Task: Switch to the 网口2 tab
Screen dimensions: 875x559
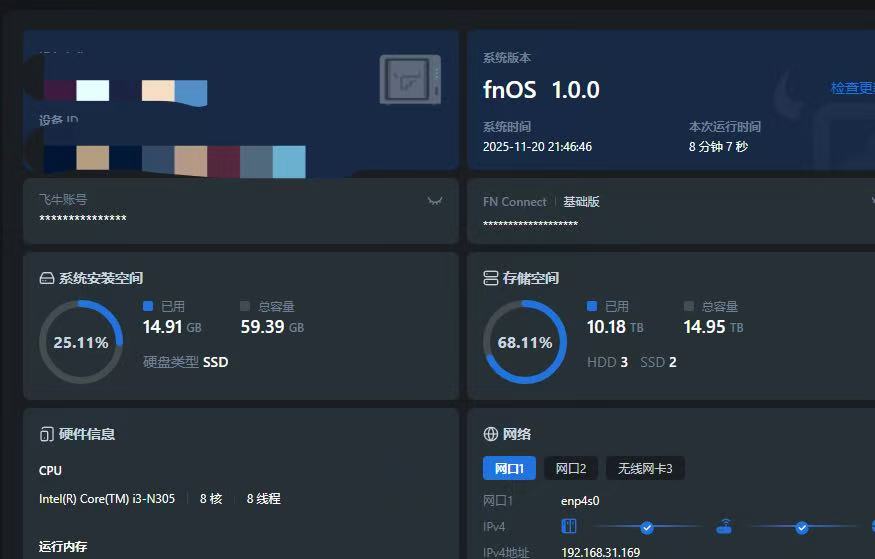Action: [571, 468]
